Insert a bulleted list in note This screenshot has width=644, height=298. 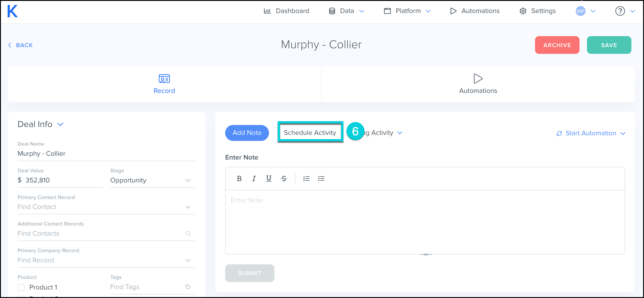(x=321, y=178)
